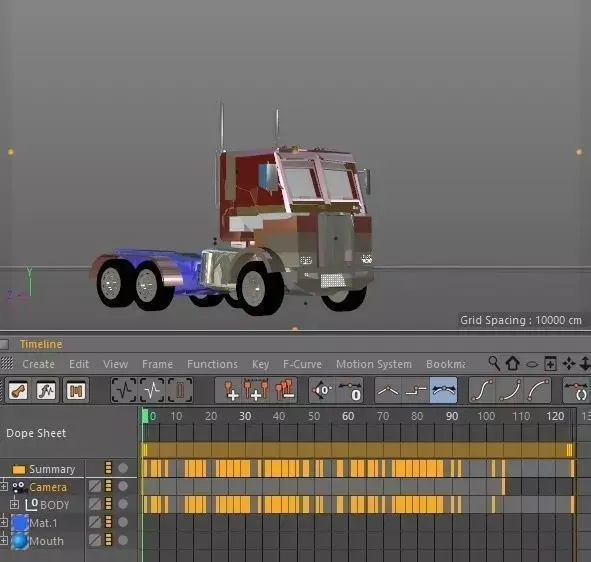Open a new Timeline window plus icon

(x=550, y=364)
